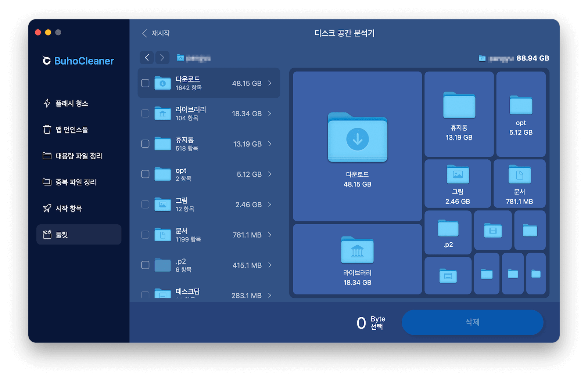Screen dimensions: 588x380
Task: Click 그림 folder icon in the list
Action: coord(162,204)
